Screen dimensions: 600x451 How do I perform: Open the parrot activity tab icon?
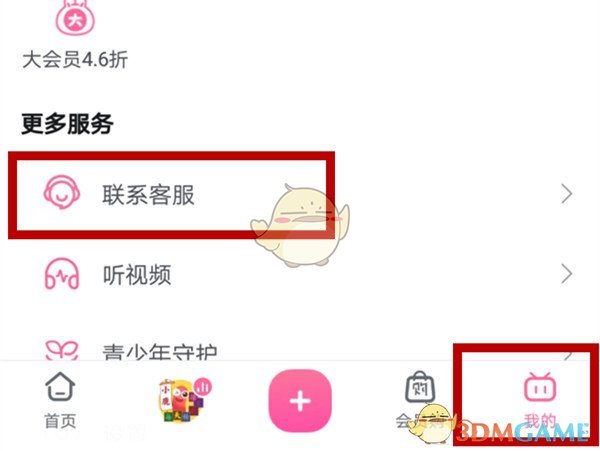pos(181,401)
